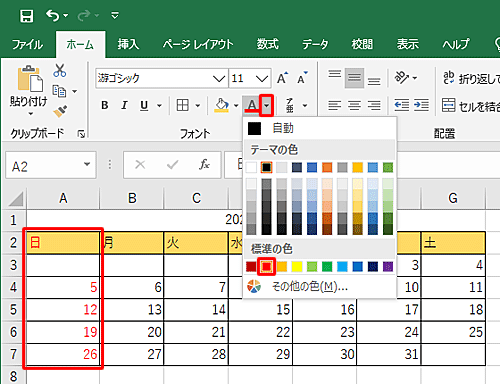The image size is (500, 384).
Task: Open the ヘルプ tab
Action: pos(456,44)
